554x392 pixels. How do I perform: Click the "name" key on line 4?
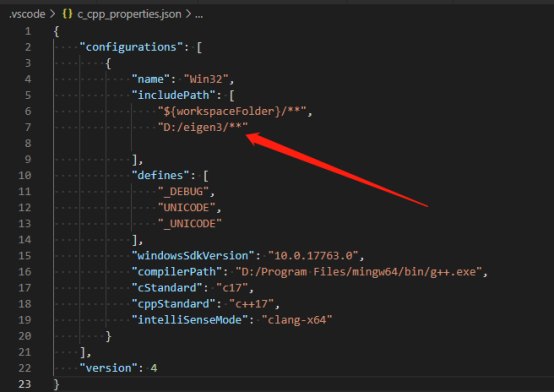pos(151,79)
